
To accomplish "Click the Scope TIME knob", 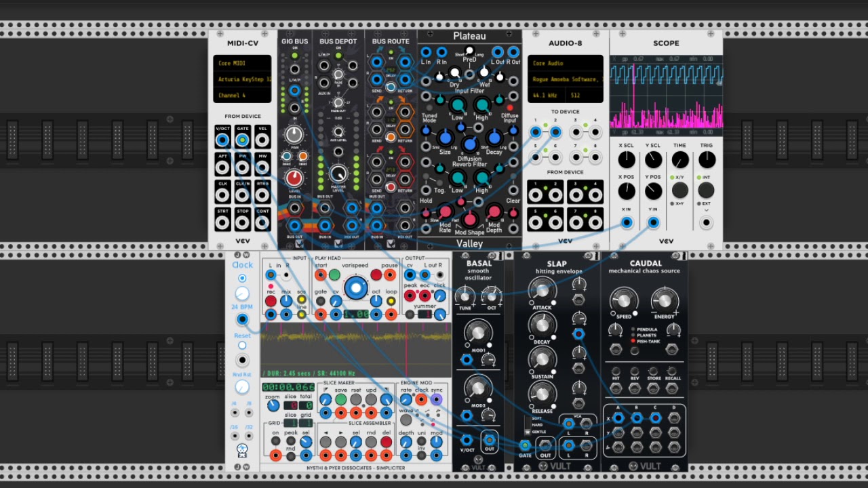I will [679, 160].
